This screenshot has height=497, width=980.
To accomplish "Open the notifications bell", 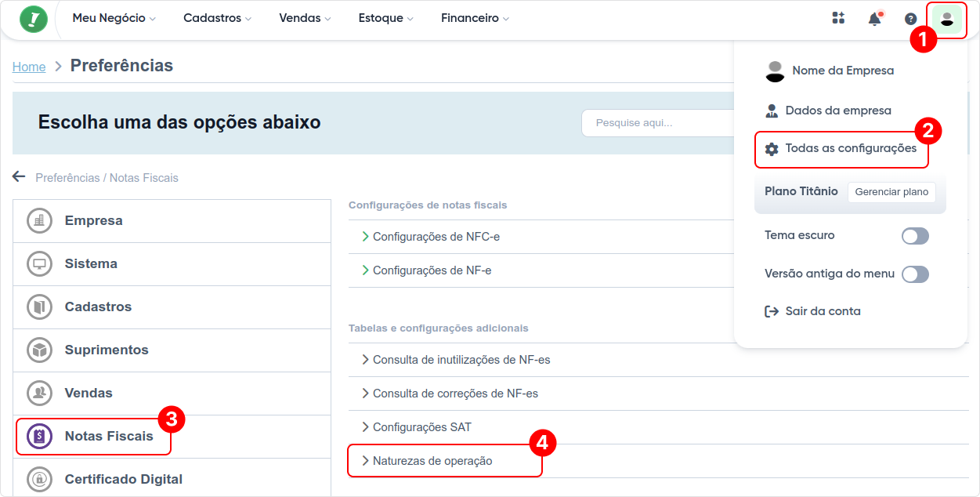I will (874, 19).
